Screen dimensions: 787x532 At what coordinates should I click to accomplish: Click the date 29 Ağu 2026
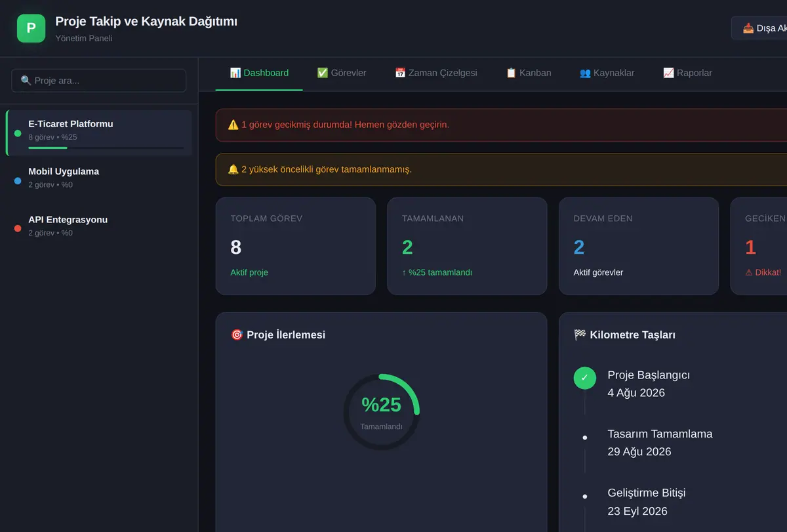coord(639,451)
